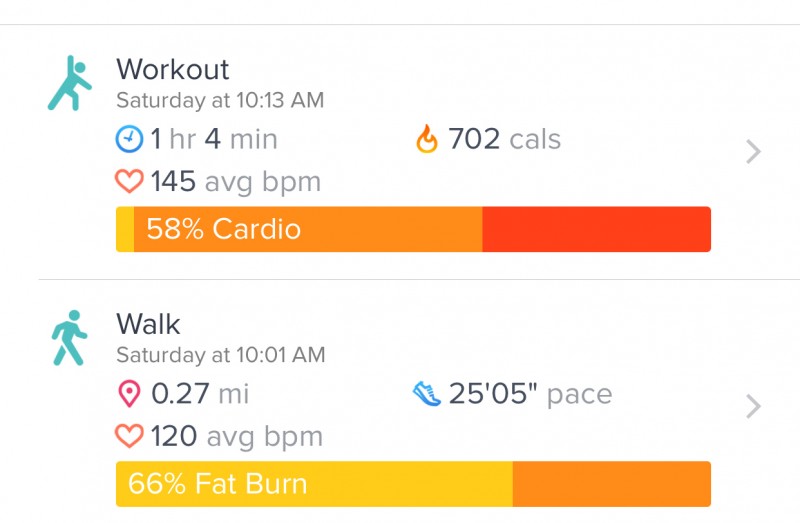Tap the pink location pin icon
This screenshot has width=800, height=523.
[130, 394]
